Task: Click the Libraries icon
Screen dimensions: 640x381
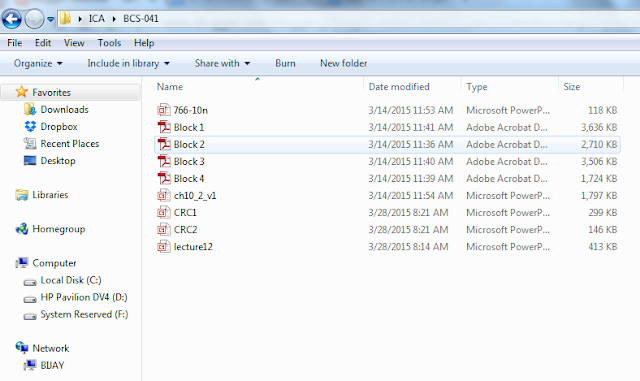Action: [22, 195]
